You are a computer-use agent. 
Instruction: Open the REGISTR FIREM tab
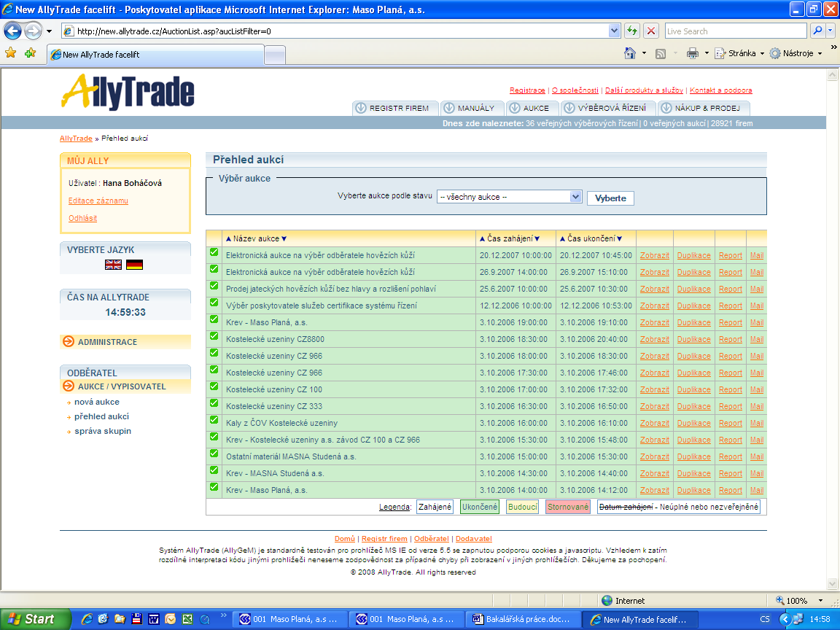[395, 108]
